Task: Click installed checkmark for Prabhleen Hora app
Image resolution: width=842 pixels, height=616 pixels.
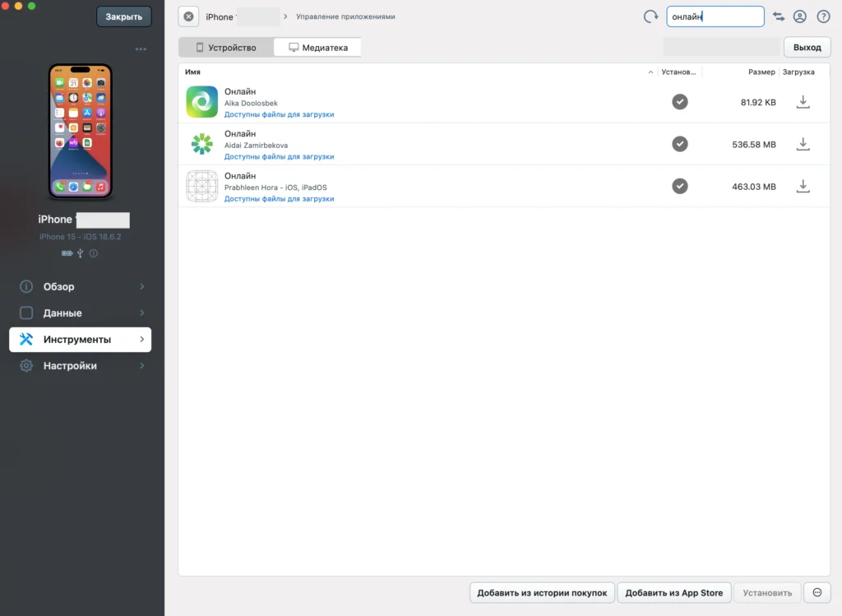Action: (680, 186)
